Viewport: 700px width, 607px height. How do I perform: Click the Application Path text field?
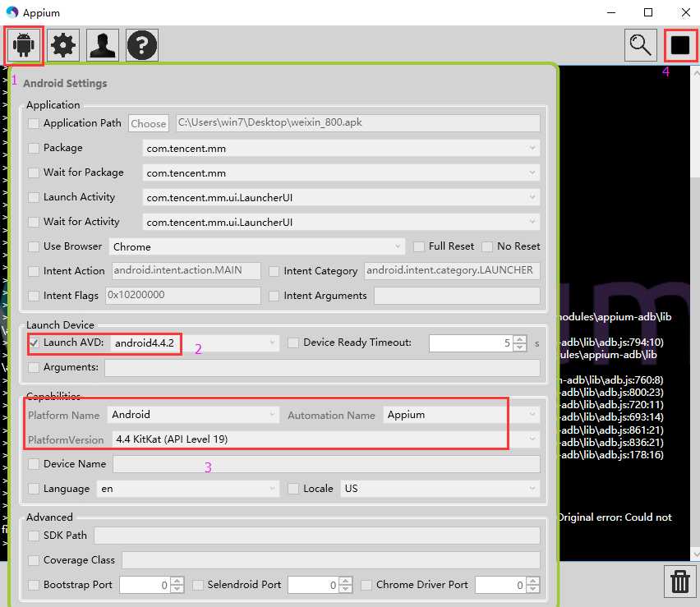[358, 123]
